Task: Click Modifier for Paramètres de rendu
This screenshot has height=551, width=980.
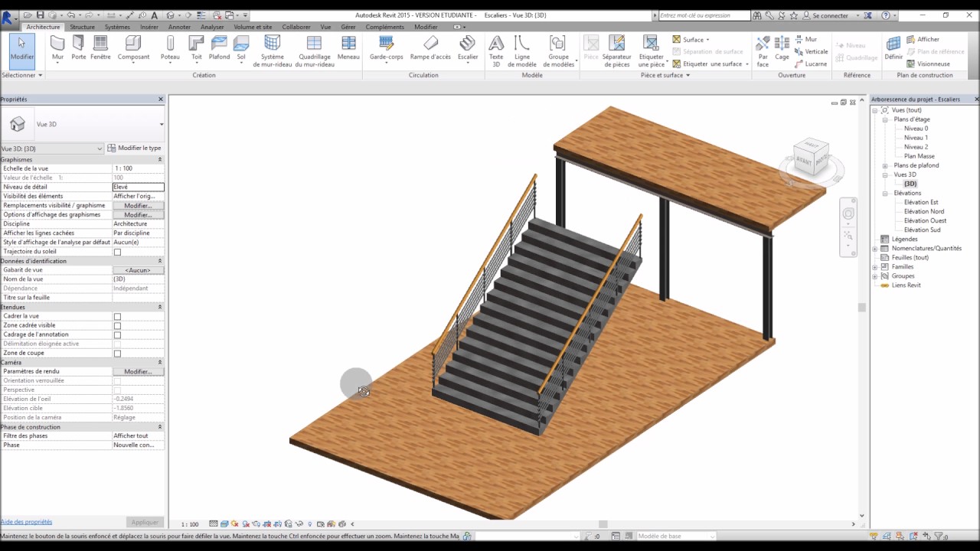Action: click(139, 371)
